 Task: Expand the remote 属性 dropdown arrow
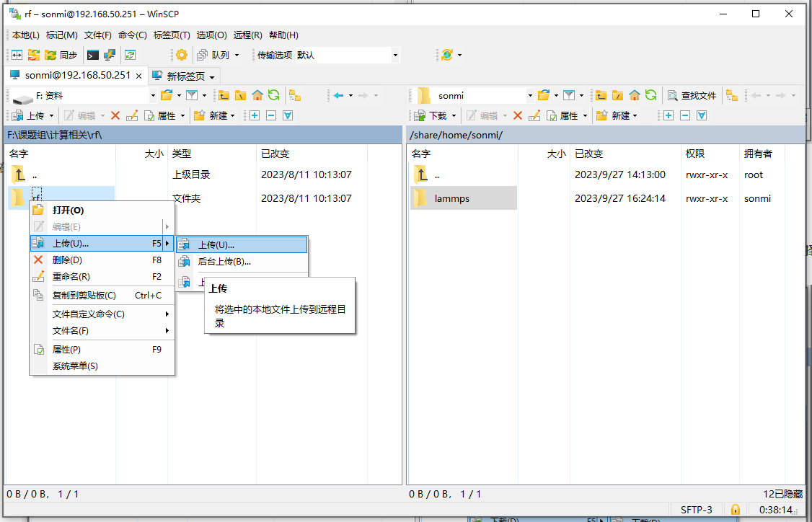pos(585,115)
